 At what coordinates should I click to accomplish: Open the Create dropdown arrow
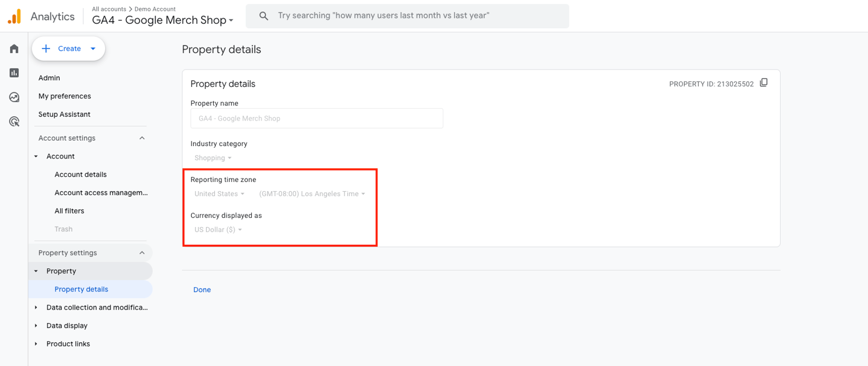93,49
